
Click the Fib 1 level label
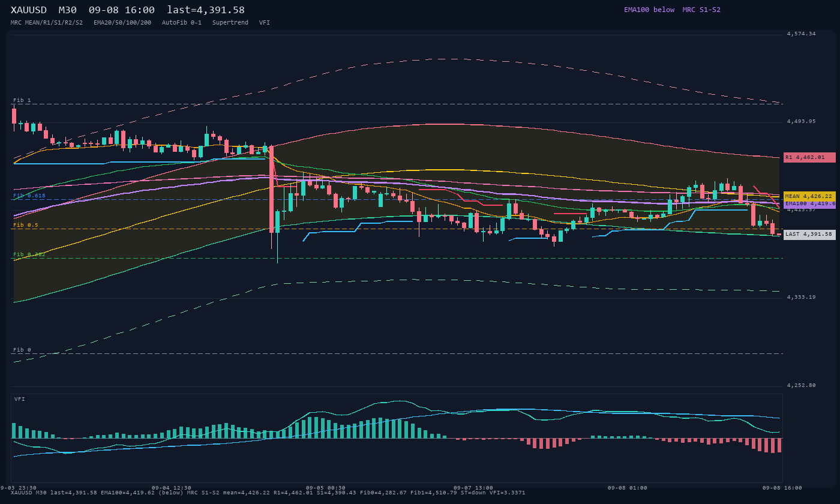[x=22, y=100]
